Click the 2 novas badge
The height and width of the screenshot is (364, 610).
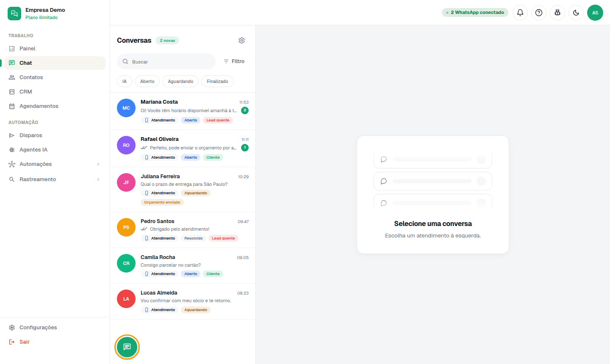click(x=167, y=41)
